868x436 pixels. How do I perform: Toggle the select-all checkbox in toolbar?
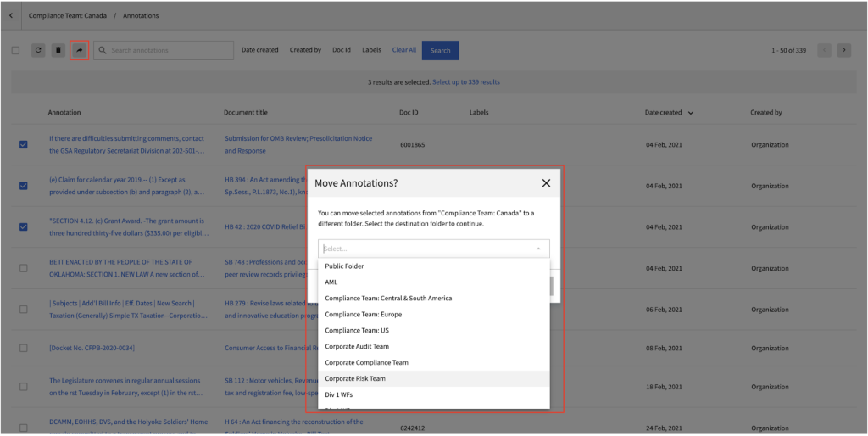(15, 50)
